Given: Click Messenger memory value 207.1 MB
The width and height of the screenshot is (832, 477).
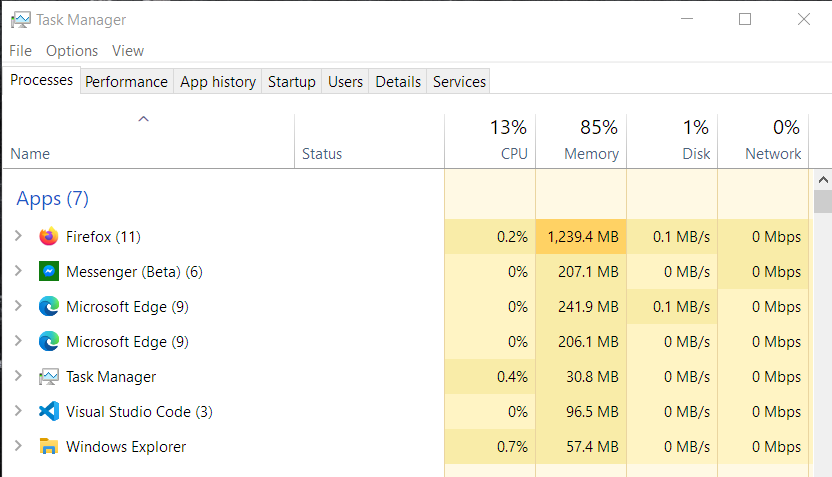Looking at the screenshot, I should pyautogui.click(x=588, y=272).
